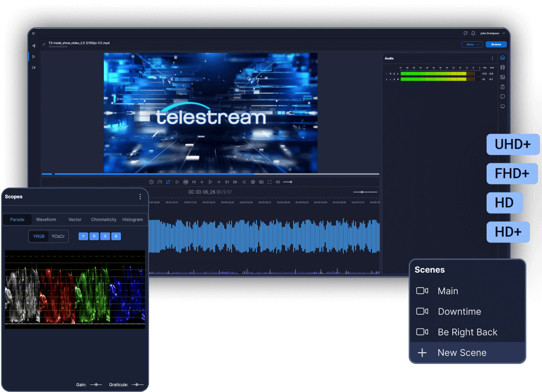
Task: Open the filmstrip panel in right sidebar
Action: 502,68
